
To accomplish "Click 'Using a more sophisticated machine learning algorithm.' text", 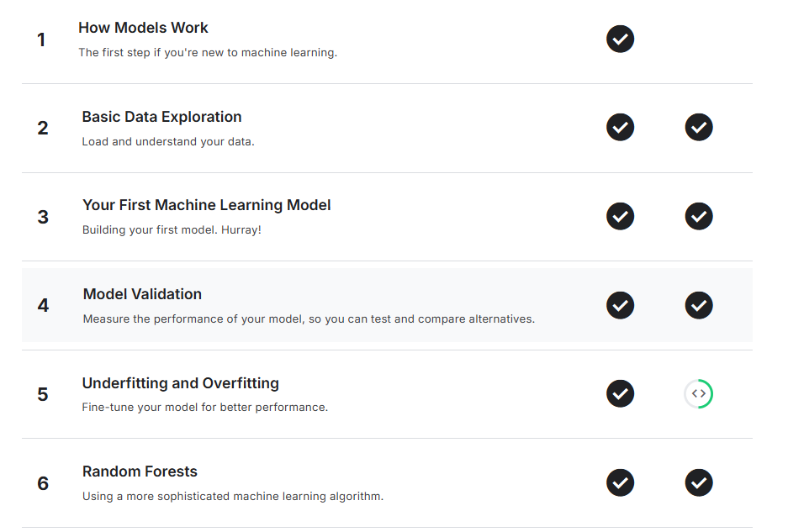I will (x=232, y=496).
